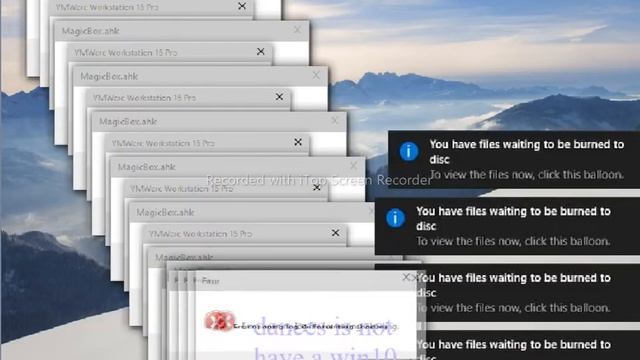Viewport: 640px width, 360px height.
Task: Close the uppermost MagicBox.ahk window
Action: pos(297,30)
